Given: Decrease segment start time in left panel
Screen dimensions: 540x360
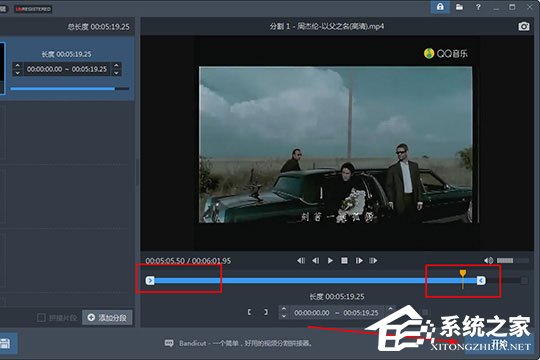Looking at the screenshot, I should 18,72.
